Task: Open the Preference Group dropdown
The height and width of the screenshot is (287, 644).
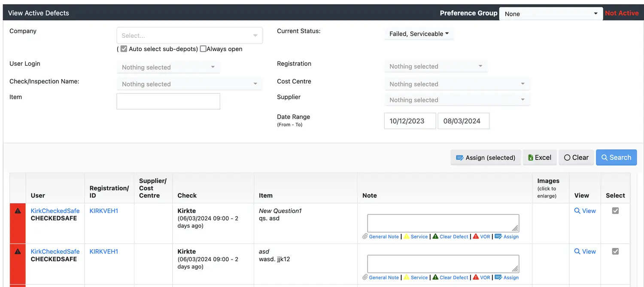Action: (551, 14)
